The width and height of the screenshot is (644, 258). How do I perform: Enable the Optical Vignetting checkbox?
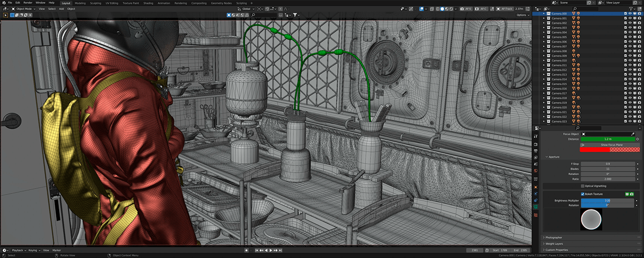coord(583,186)
